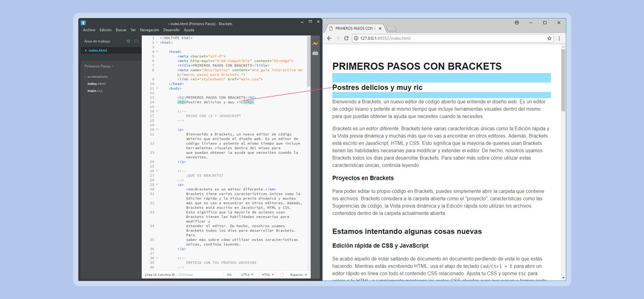Open the Extension Manager icon in Brackets
The image size is (644, 299).
pos(315,53)
